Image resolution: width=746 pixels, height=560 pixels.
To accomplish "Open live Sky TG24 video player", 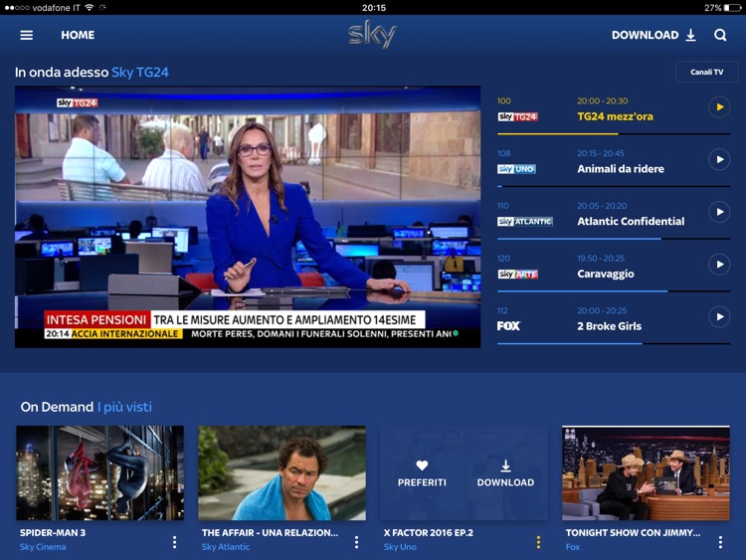I will [x=248, y=217].
